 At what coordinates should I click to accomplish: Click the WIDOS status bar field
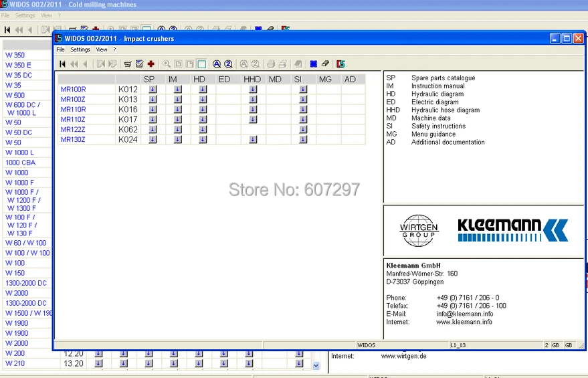point(403,345)
